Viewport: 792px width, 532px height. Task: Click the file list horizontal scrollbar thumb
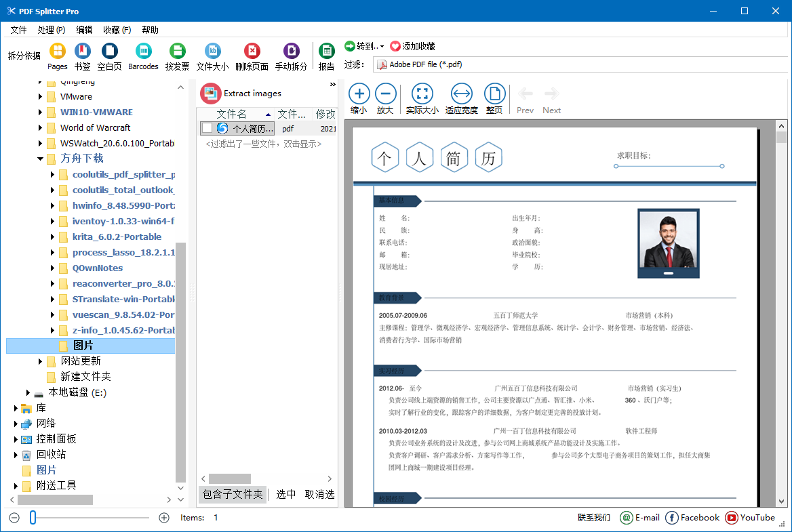click(x=230, y=478)
